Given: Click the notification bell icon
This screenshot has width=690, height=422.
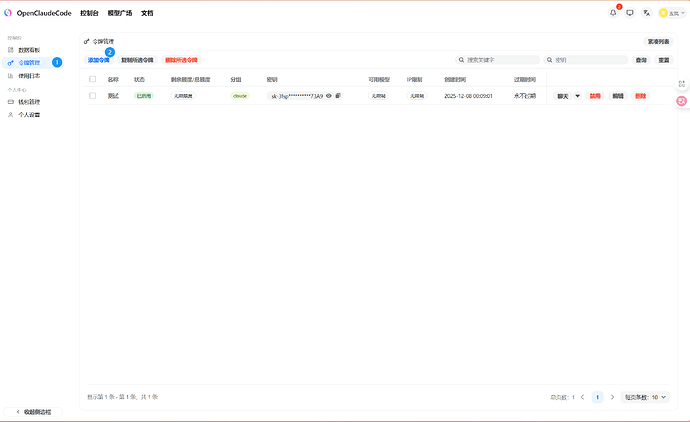Looking at the screenshot, I should point(613,13).
